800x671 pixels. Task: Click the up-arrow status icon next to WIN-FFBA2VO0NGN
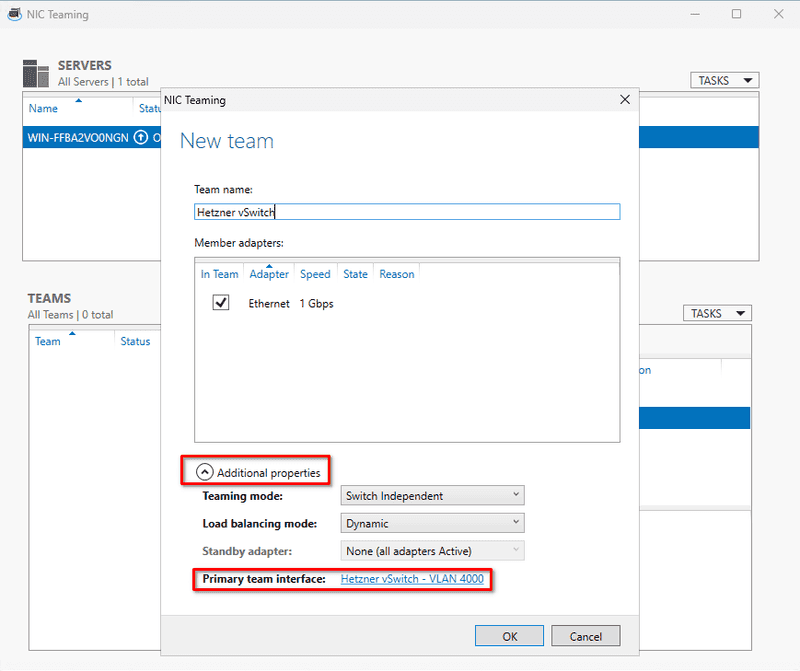(x=141, y=137)
